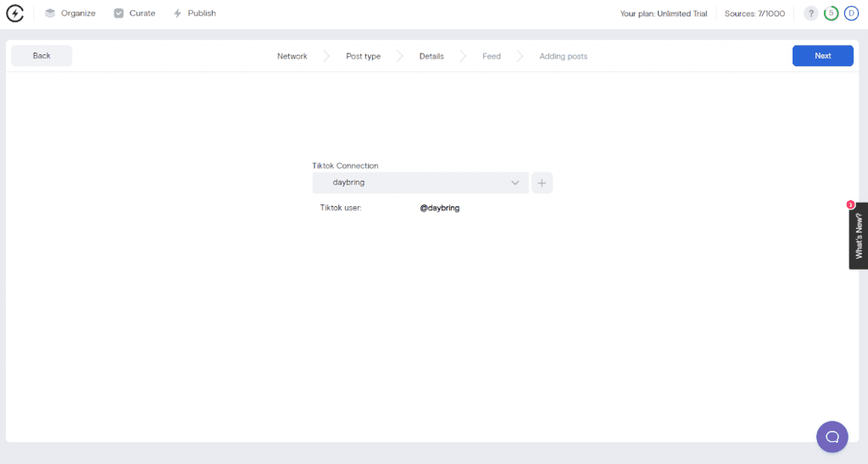Add a new Tiktok connection with plus
The height and width of the screenshot is (464, 868).
(x=542, y=182)
